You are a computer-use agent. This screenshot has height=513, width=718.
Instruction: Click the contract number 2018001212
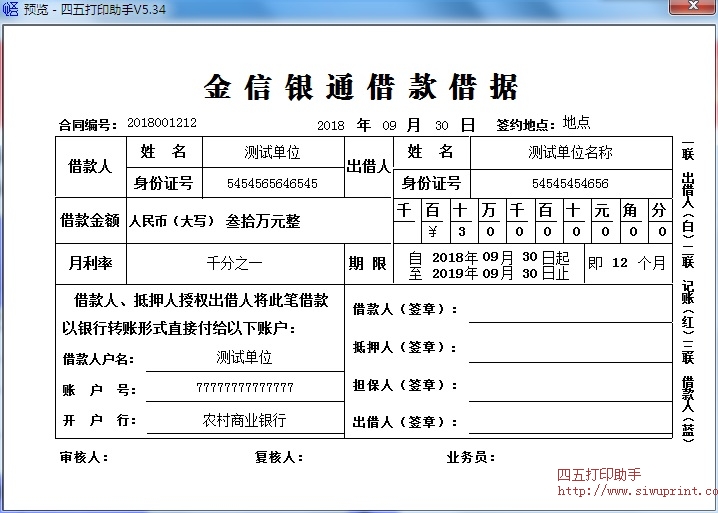pyautogui.click(x=162, y=123)
